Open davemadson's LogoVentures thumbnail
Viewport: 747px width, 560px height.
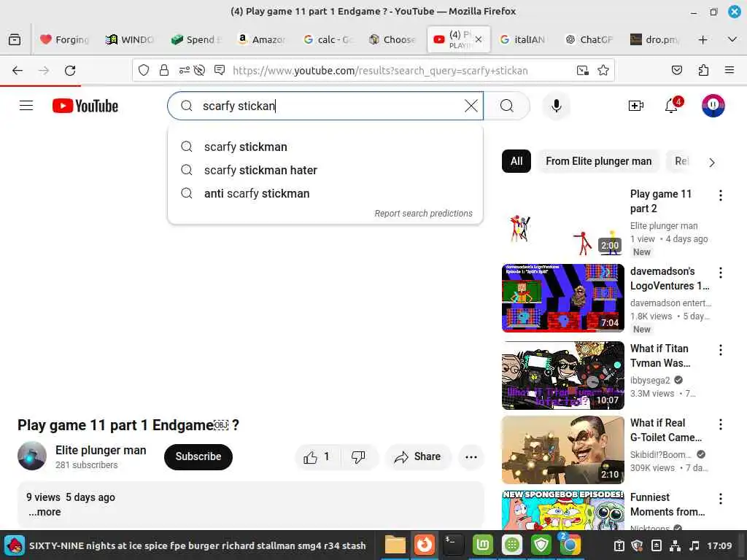[x=562, y=298]
